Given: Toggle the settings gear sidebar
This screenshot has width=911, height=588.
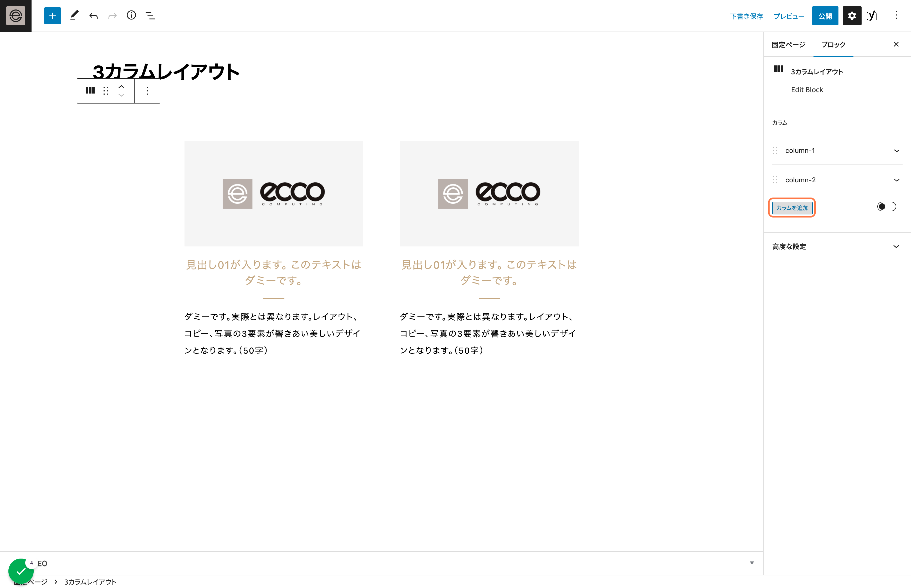Looking at the screenshot, I should [x=852, y=16].
